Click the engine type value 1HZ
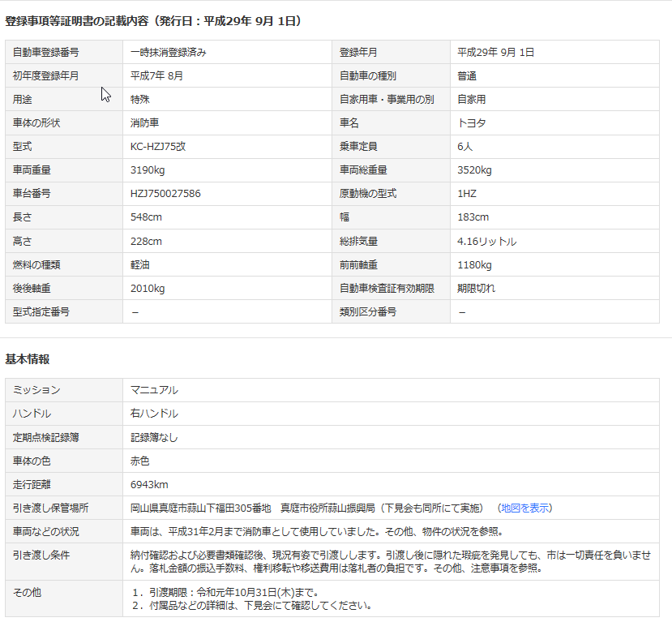 [x=466, y=194]
